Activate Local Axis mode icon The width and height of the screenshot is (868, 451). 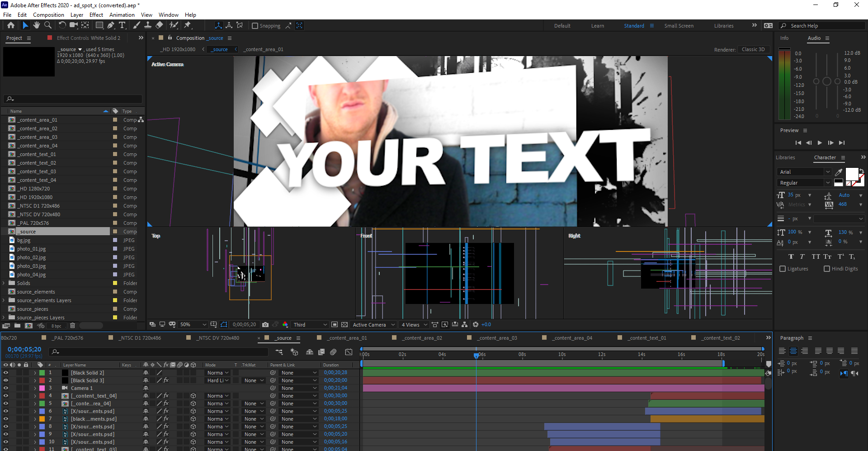pos(218,25)
